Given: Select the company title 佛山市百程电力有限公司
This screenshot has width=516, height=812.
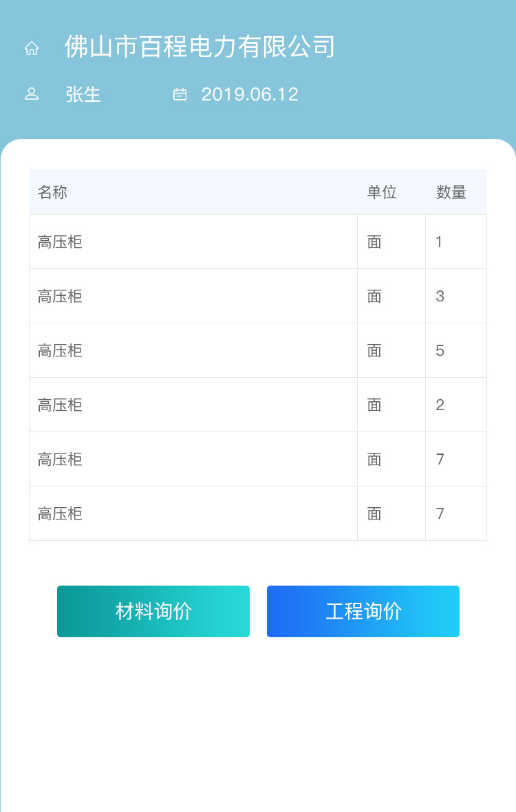Looking at the screenshot, I should [x=200, y=47].
